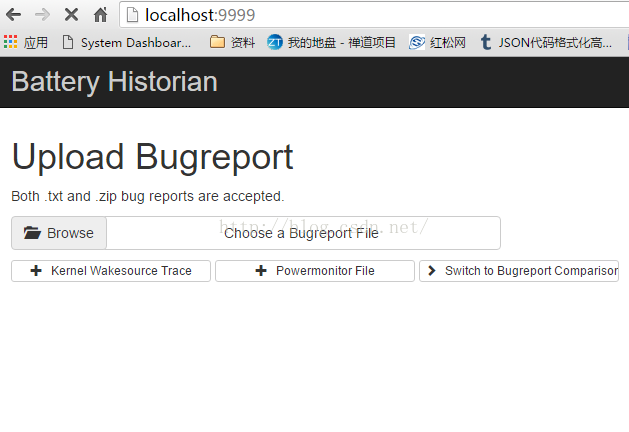Add a Powermonitor File
Image resolution: width=629 pixels, height=432 pixels.
pos(315,271)
